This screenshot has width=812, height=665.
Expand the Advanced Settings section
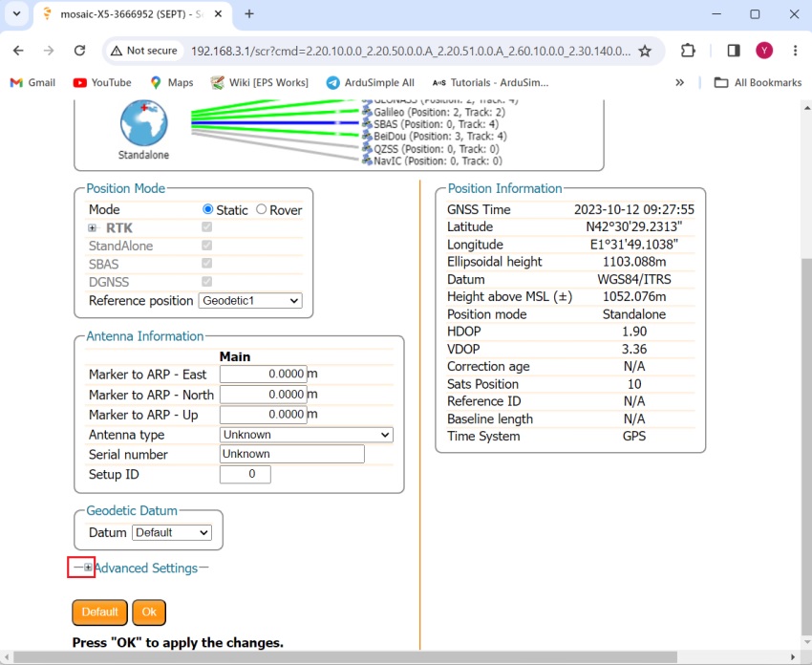pyautogui.click(x=88, y=568)
